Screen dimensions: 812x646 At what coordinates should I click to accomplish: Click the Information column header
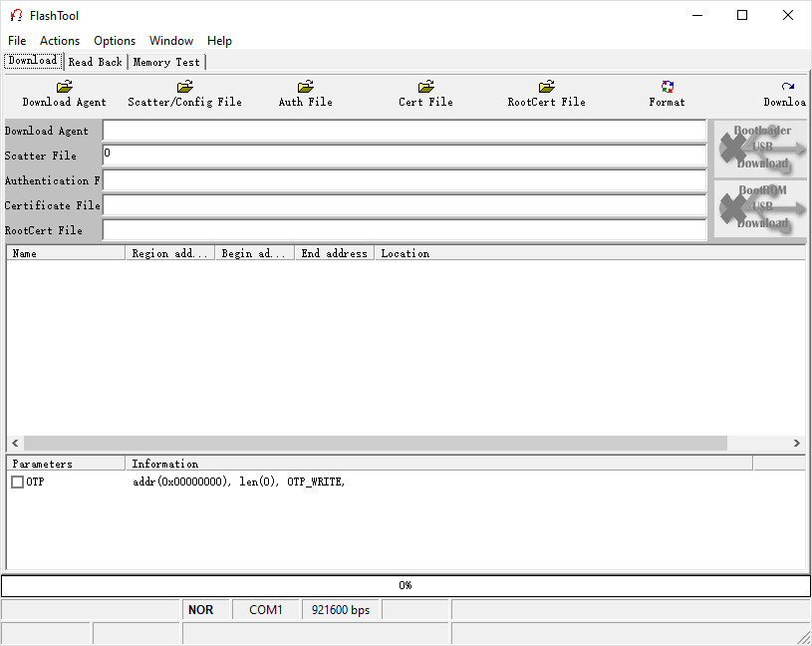439,464
